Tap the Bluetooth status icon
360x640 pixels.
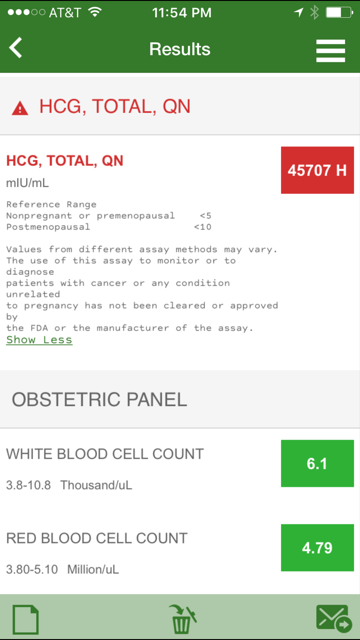point(314,13)
